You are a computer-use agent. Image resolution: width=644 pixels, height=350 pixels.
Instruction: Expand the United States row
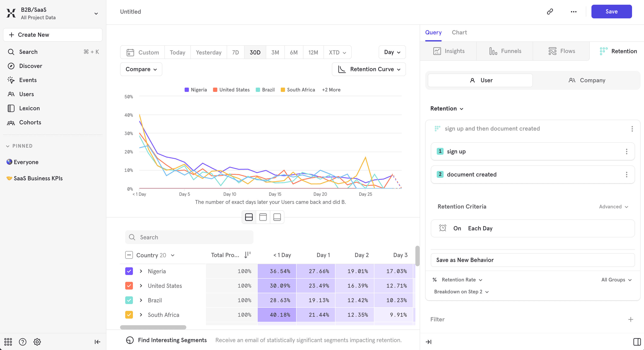[141, 286]
